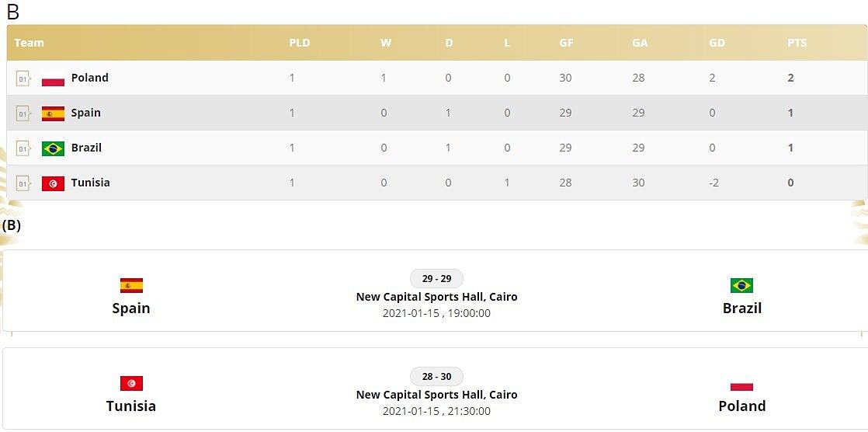This screenshot has height=432, width=868.
Task: Click Brazil flag in standings table
Action: pyautogui.click(x=53, y=148)
